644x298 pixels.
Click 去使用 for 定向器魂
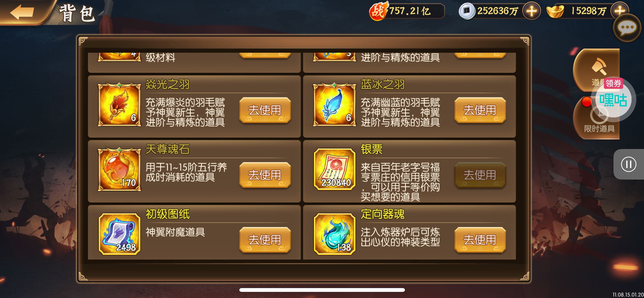pos(480,240)
